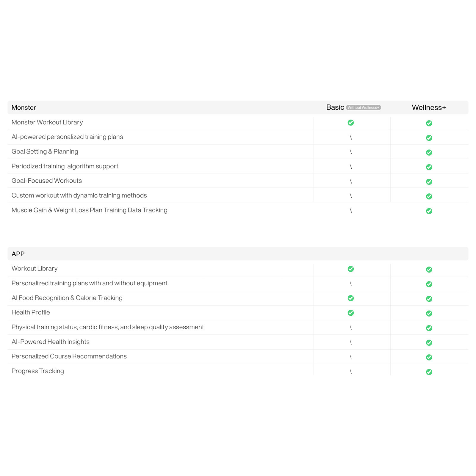
Task: Click the Basic slash mark for Progress Tracking
Action: point(351,372)
